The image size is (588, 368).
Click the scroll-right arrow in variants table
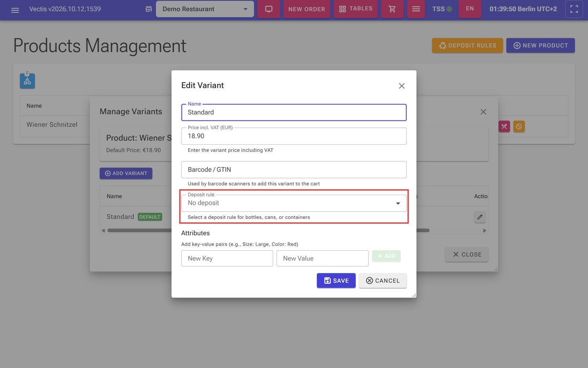(485, 230)
